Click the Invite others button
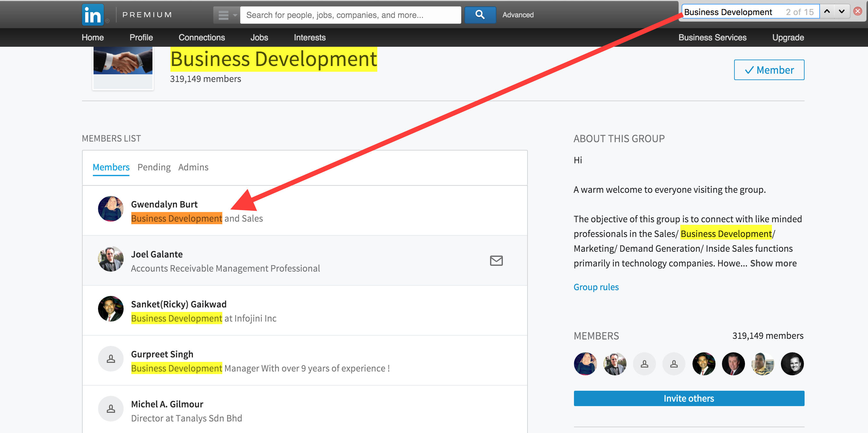The image size is (868, 433). click(x=689, y=398)
